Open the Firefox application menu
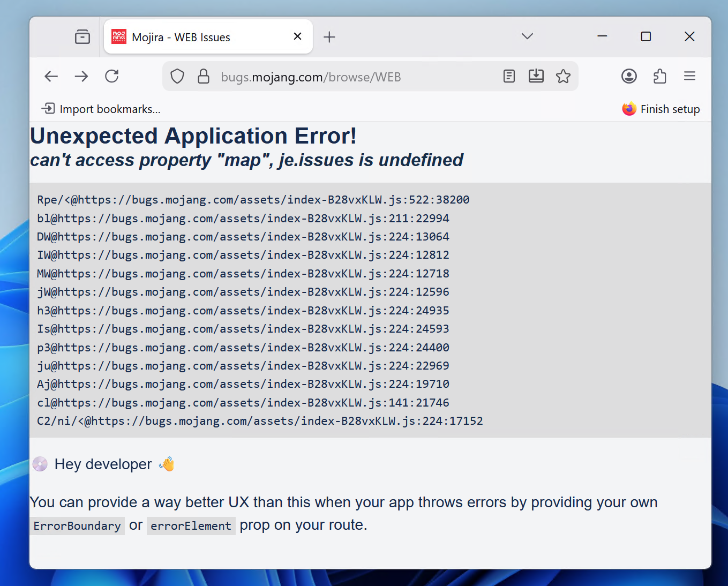 tap(689, 77)
